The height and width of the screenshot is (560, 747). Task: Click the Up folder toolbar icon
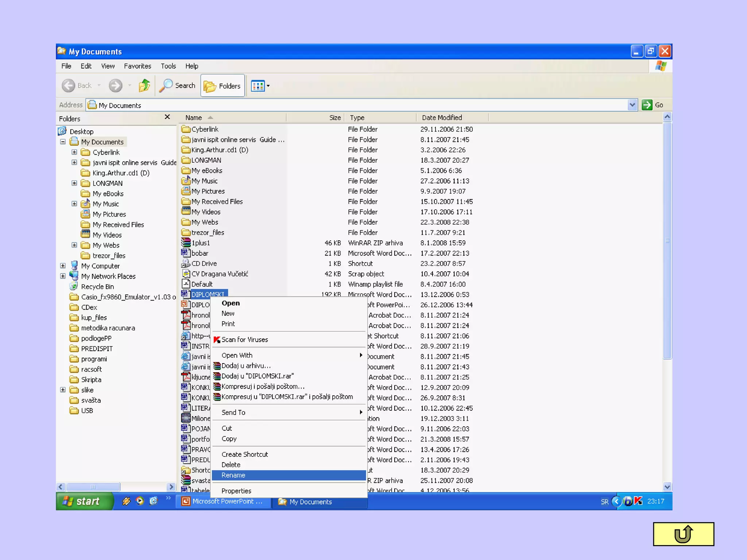[144, 86]
